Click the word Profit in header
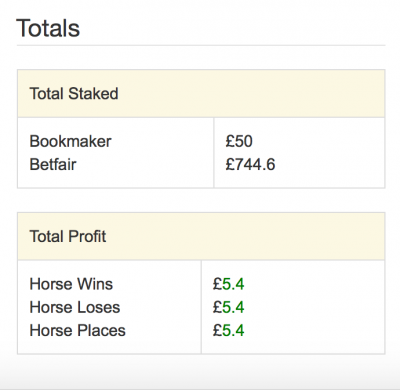 [x=88, y=237]
